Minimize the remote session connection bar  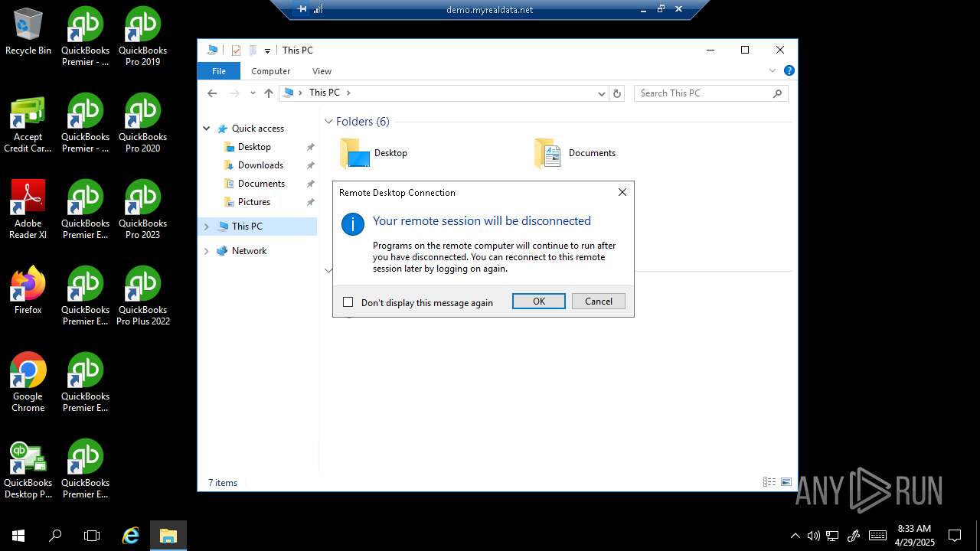click(x=643, y=9)
